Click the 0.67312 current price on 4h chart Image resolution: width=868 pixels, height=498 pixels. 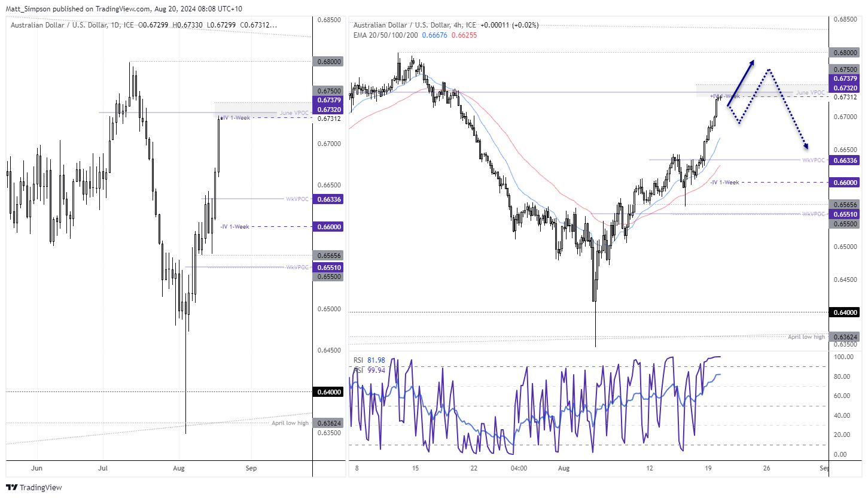pos(845,97)
